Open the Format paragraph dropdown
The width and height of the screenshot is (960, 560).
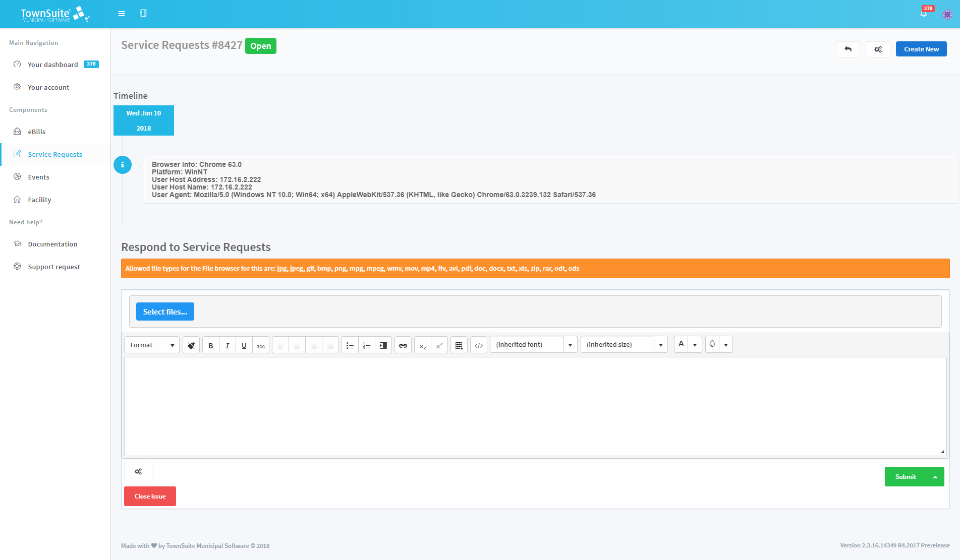pyautogui.click(x=151, y=345)
